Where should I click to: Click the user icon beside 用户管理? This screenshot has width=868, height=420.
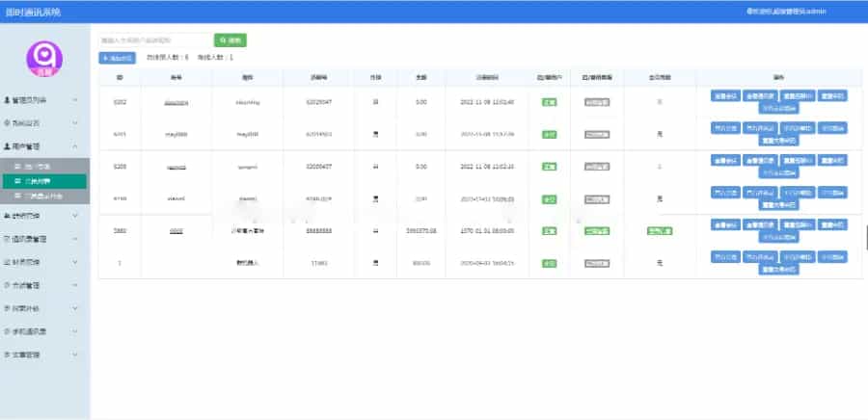coord(8,146)
